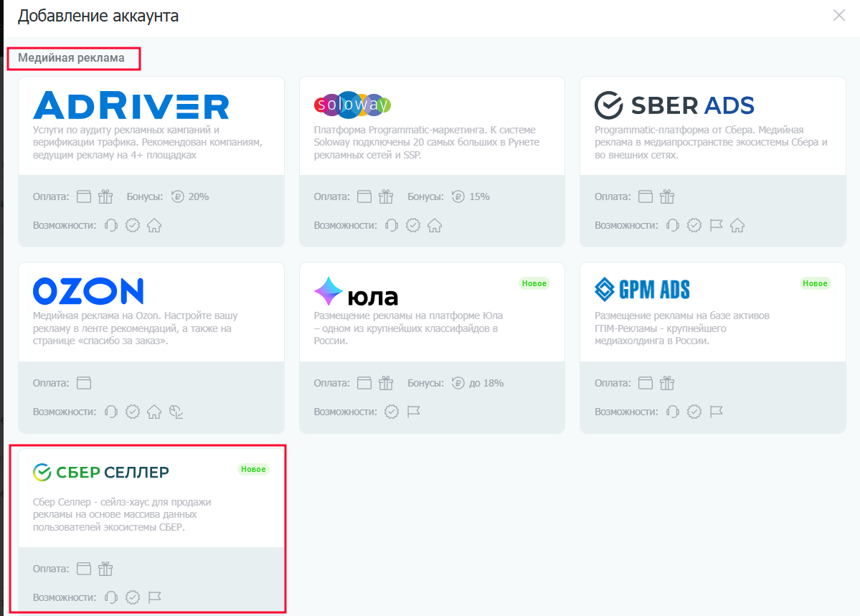Image resolution: width=860 pixels, height=616 pixels.
Task: Click the flag icon in GPM Ads card
Action: click(716, 412)
